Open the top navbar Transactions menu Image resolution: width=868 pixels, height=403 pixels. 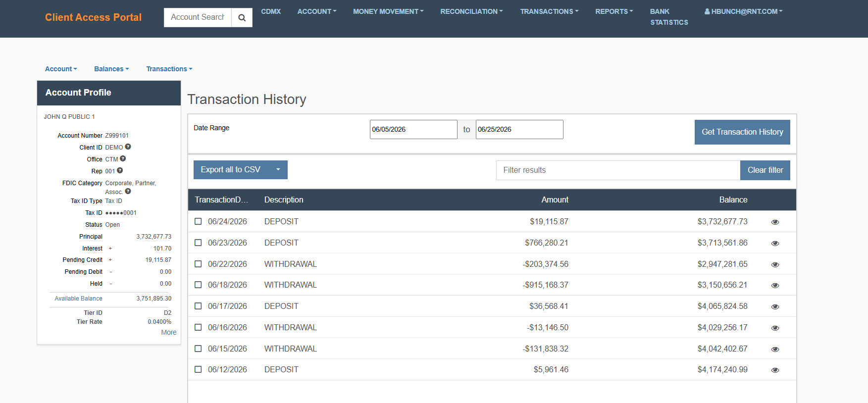point(549,11)
